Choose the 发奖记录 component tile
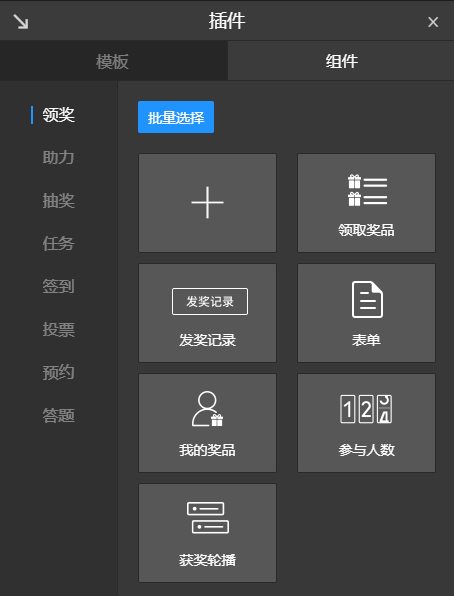This screenshot has height=596, width=454. coord(207,313)
